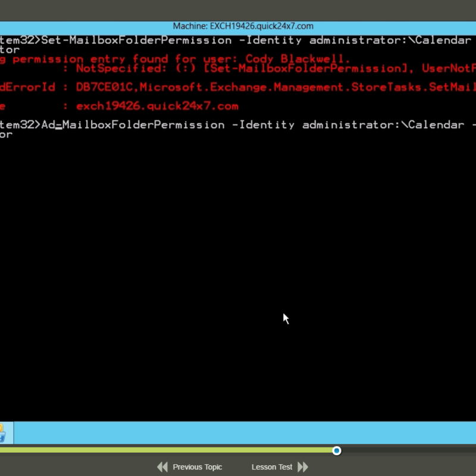Click the Lesson Test link
This screenshot has width=476, height=476.
pyautogui.click(x=272, y=466)
